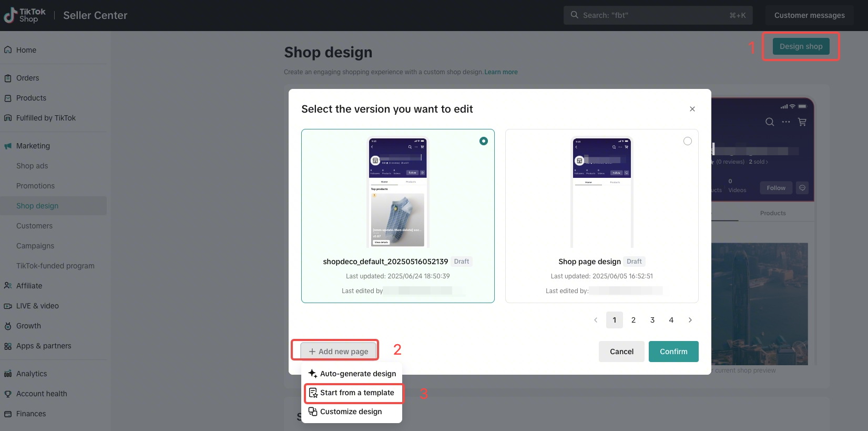
Task: Select the Shop page design radio button
Action: coord(688,141)
